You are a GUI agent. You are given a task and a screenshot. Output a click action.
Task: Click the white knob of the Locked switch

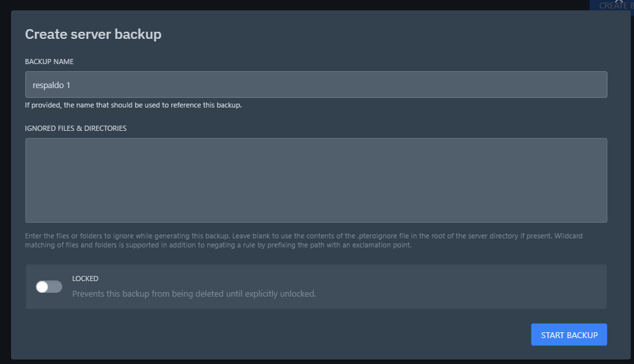pyautogui.click(x=42, y=286)
